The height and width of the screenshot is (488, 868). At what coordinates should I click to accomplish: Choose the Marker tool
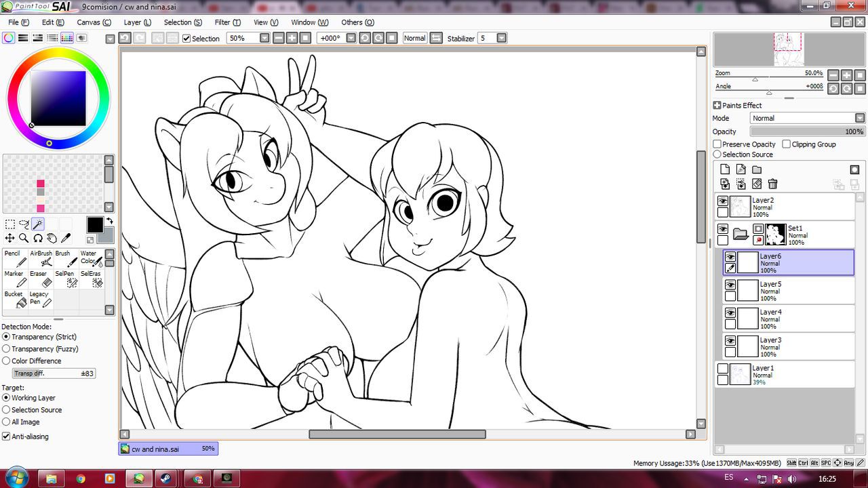tap(16, 279)
